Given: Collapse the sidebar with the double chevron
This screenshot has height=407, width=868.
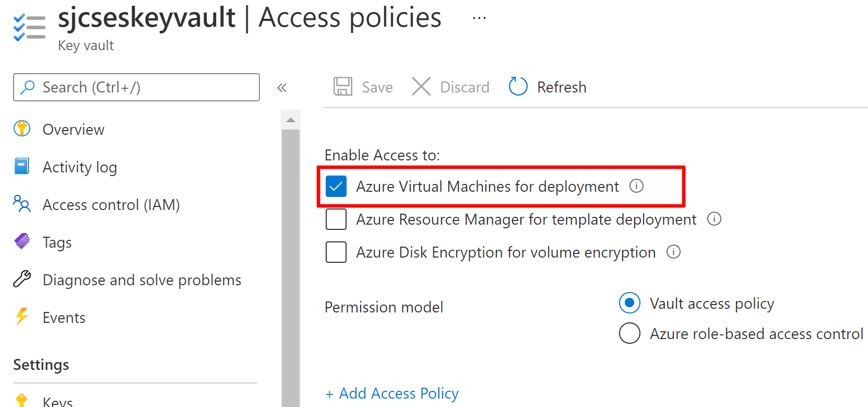Looking at the screenshot, I should point(282,87).
